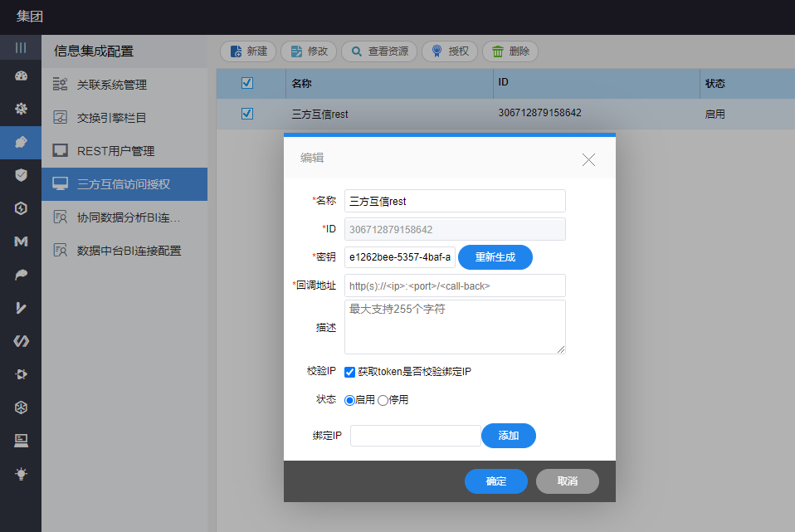Click the code slash icon in sidebar
Viewport: 795px width, 532px height.
pos(21,341)
